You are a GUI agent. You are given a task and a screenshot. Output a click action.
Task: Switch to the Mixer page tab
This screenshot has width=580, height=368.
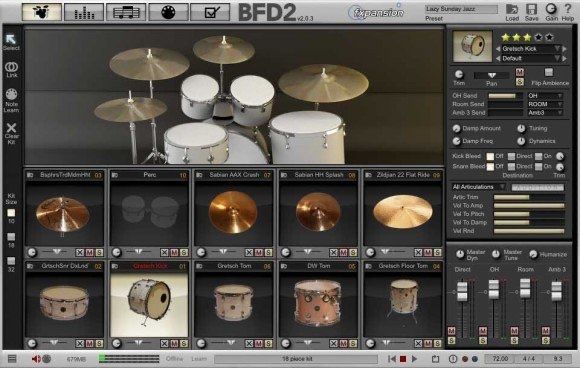coord(84,12)
